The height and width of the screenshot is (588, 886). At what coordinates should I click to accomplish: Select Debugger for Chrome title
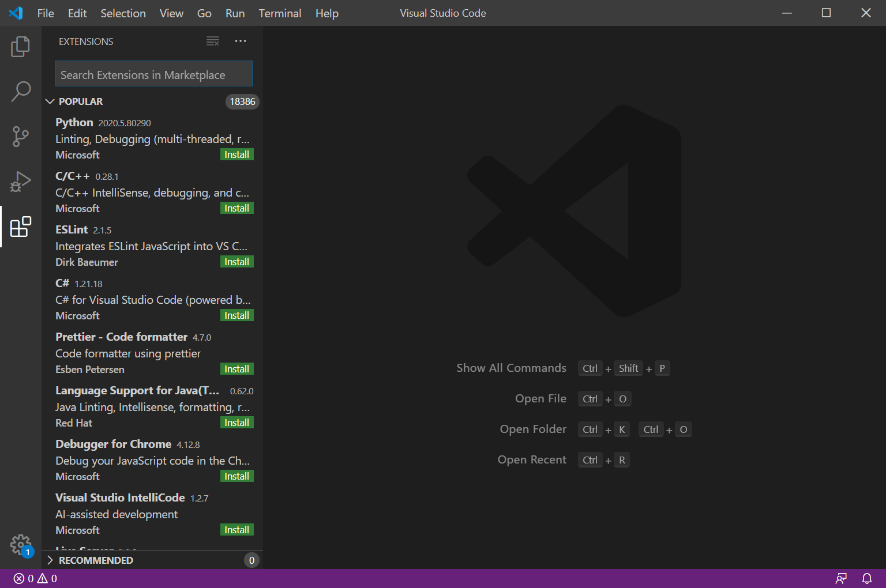[113, 444]
